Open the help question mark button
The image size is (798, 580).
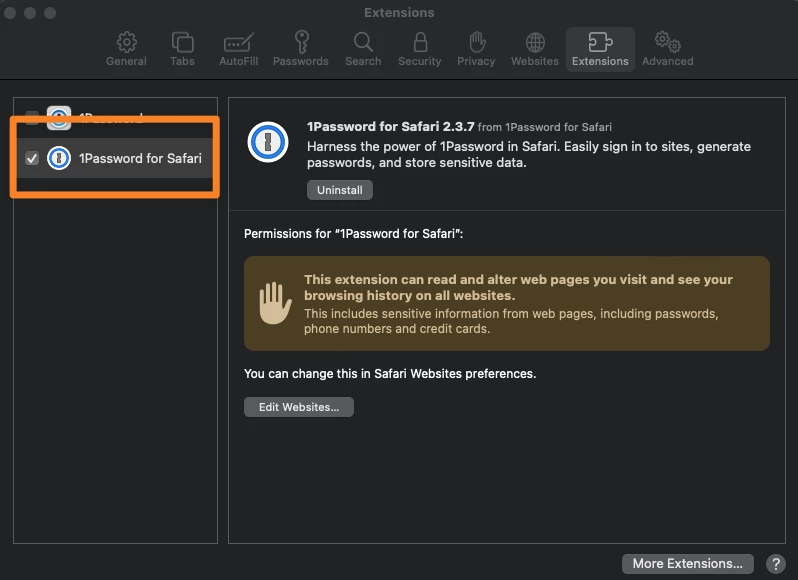(776, 564)
